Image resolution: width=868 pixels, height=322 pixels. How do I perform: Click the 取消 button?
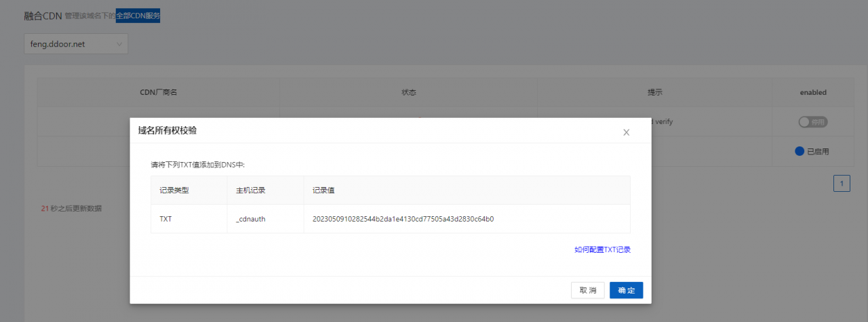pos(587,290)
